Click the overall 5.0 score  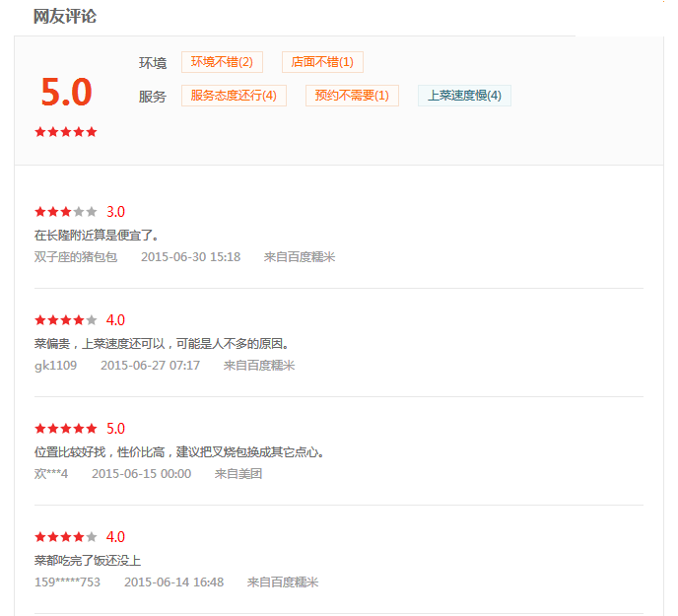[x=67, y=92]
